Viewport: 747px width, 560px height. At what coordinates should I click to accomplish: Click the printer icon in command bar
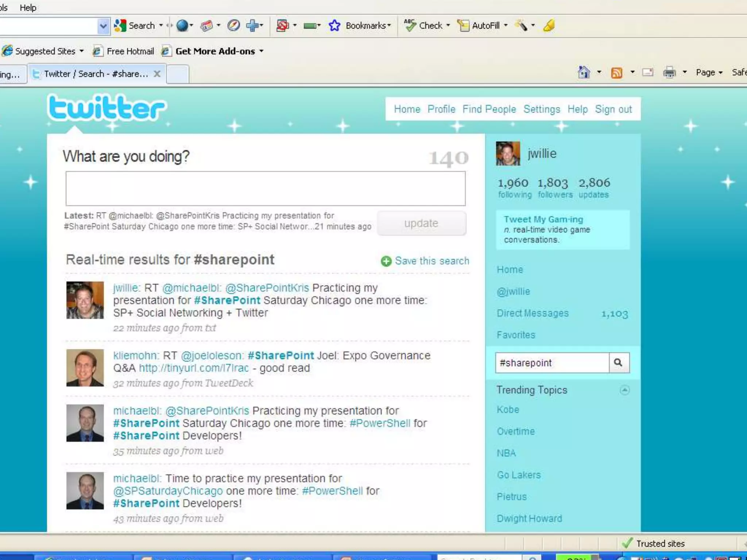(669, 73)
